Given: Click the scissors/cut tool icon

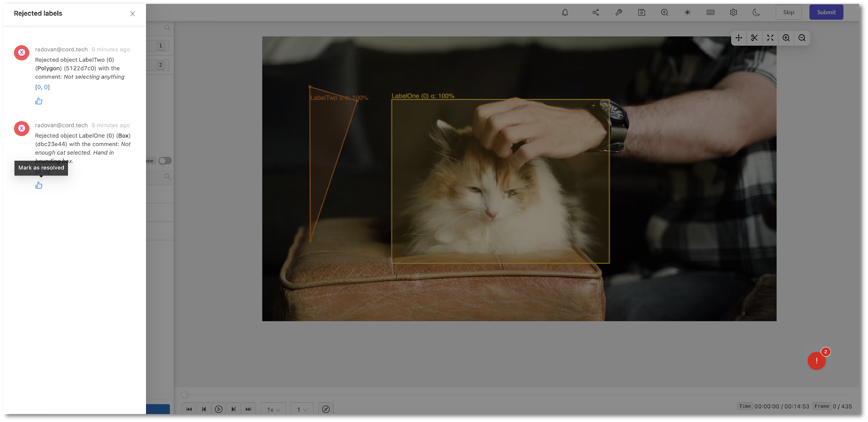Looking at the screenshot, I should point(754,38).
